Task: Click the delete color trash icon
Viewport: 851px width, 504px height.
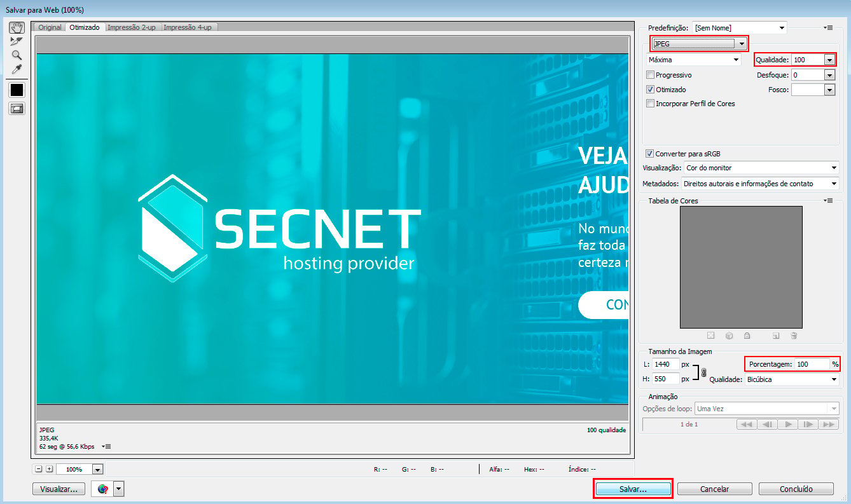Action: (794, 336)
